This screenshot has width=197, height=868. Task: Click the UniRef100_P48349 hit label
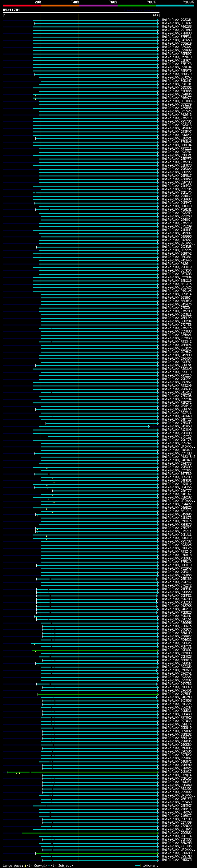point(177,450)
